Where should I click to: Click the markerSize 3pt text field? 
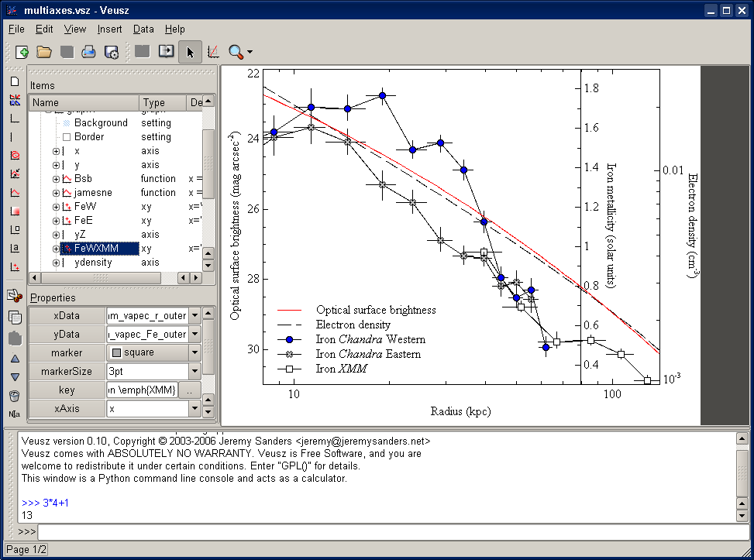pyautogui.click(x=147, y=371)
